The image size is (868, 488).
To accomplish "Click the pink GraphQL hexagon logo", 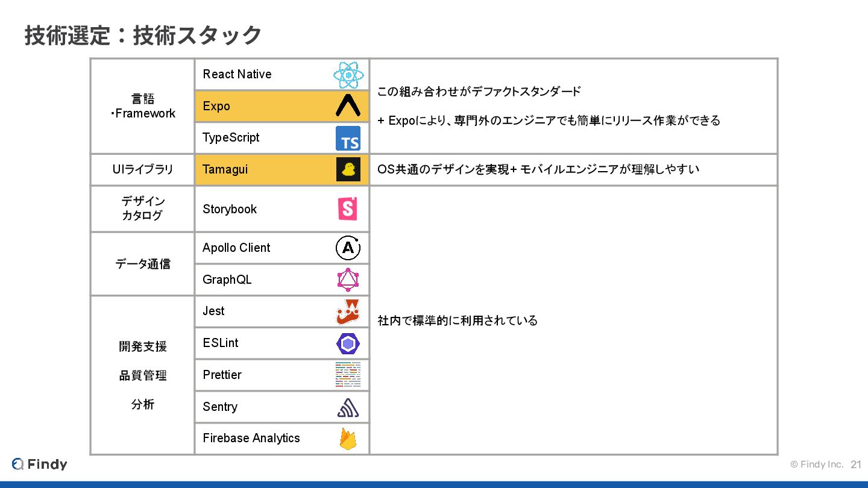I will point(348,280).
